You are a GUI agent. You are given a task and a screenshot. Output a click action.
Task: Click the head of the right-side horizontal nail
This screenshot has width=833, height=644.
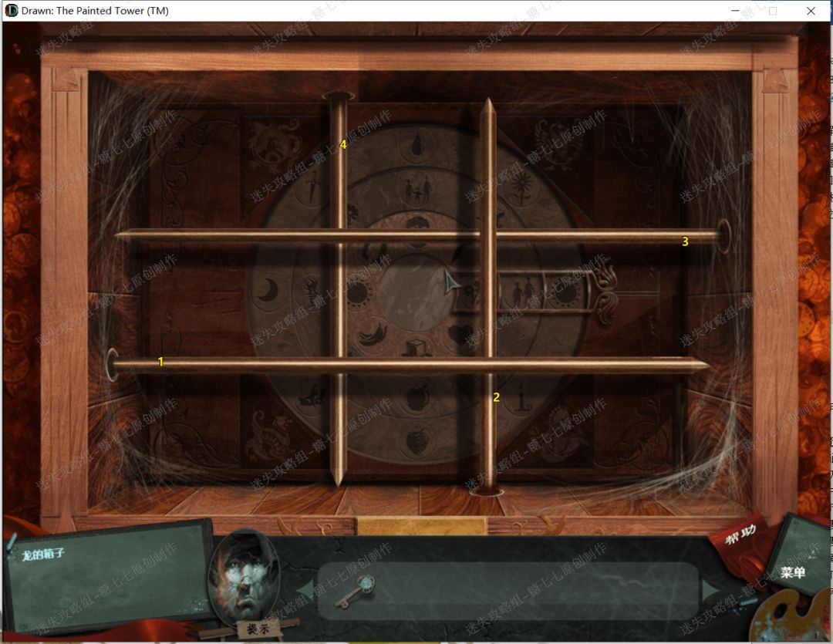pyautogui.click(x=723, y=235)
